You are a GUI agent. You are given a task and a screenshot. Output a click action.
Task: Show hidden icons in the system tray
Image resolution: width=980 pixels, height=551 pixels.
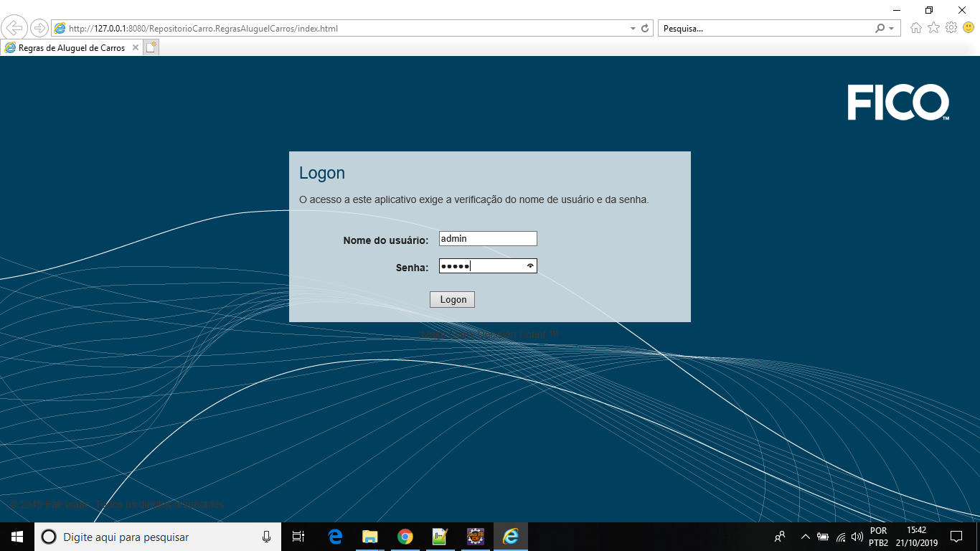coord(805,536)
